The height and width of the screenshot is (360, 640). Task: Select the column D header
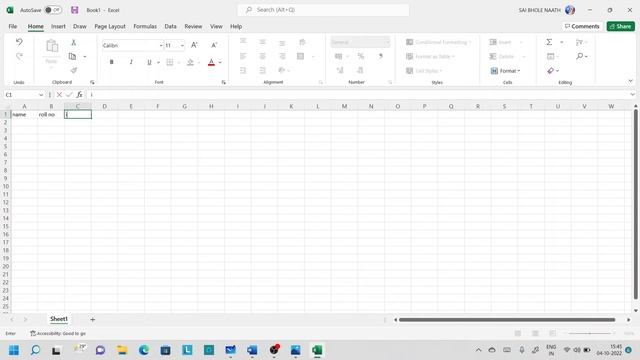pos(104,106)
